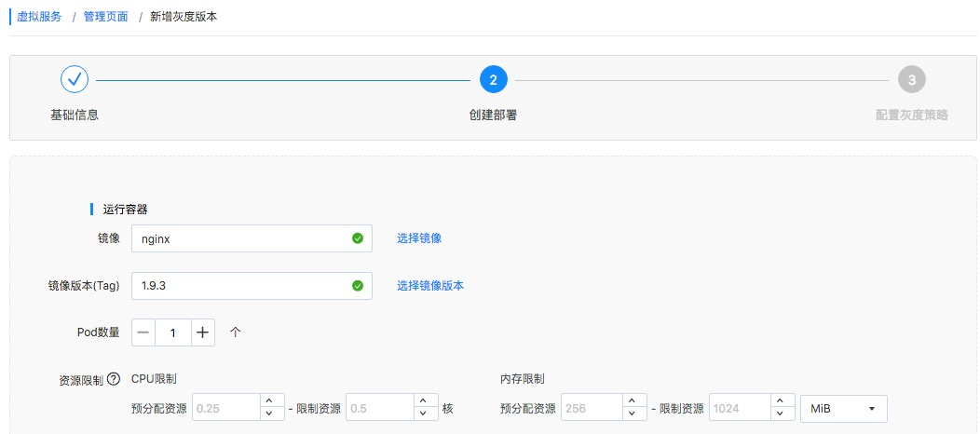Focus the Pod数量 value field
This screenshot has width=980, height=434.
173,332
